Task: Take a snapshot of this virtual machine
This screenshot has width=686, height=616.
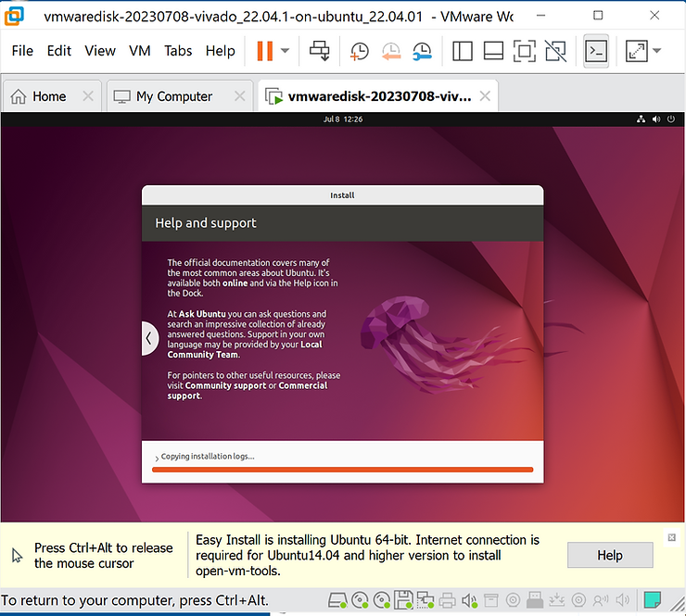Action: coord(359,51)
